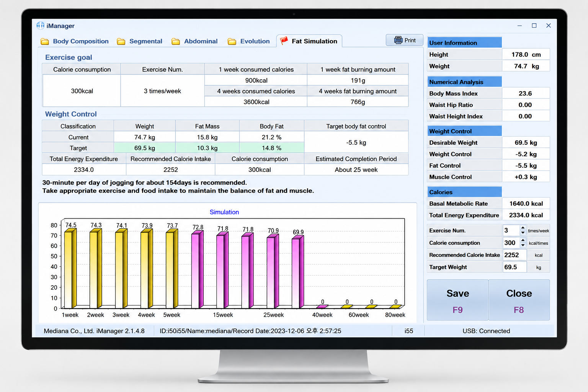This screenshot has width=588, height=392.
Task: Click the Target Weight input field
Action: [x=514, y=267]
